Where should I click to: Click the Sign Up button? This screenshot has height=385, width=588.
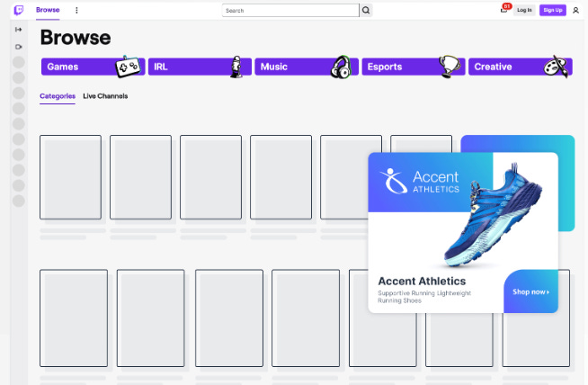coord(553,10)
